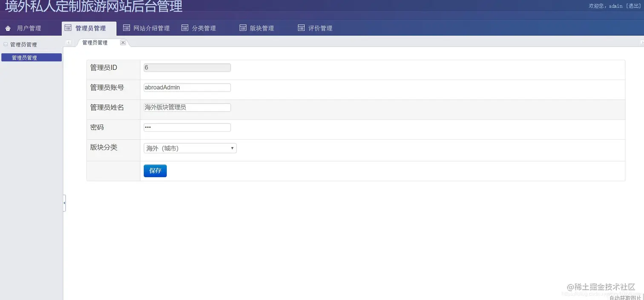
Task: Close the 管理员管理 content tab
Action: click(123, 43)
